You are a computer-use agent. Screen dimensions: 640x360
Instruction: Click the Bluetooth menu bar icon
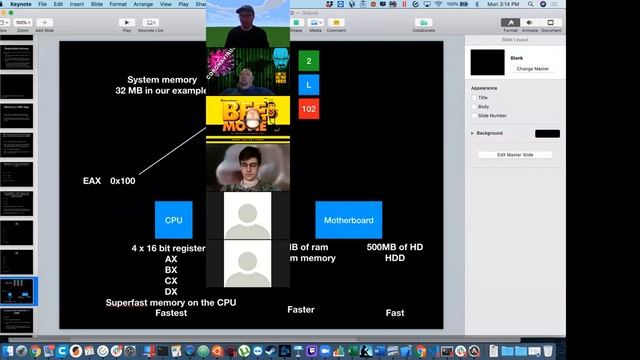[x=477, y=4]
